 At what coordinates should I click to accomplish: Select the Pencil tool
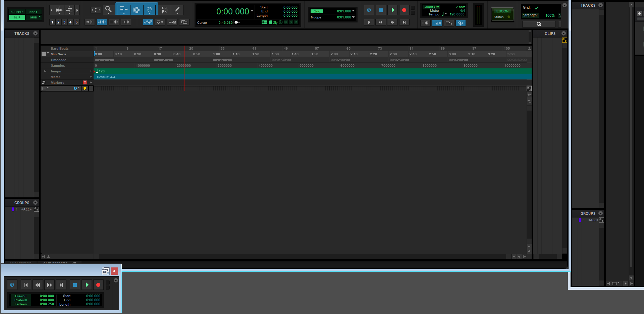tap(177, 10)
